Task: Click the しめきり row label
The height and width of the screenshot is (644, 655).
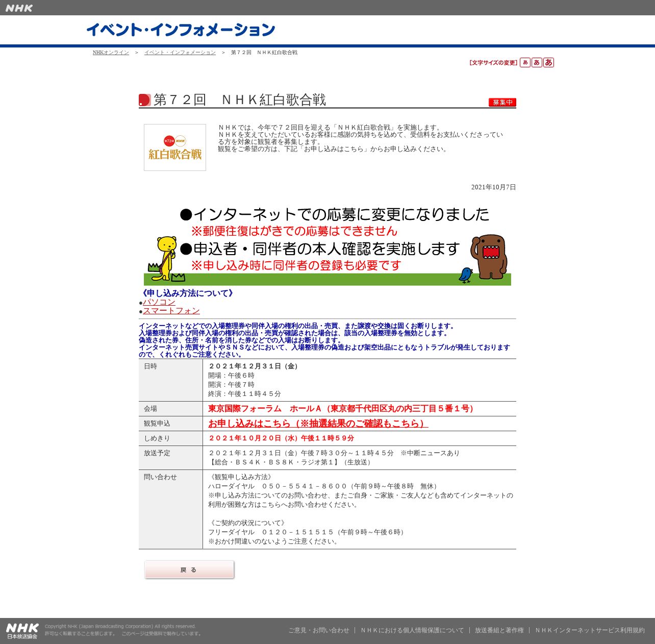Action: point(157,438)
